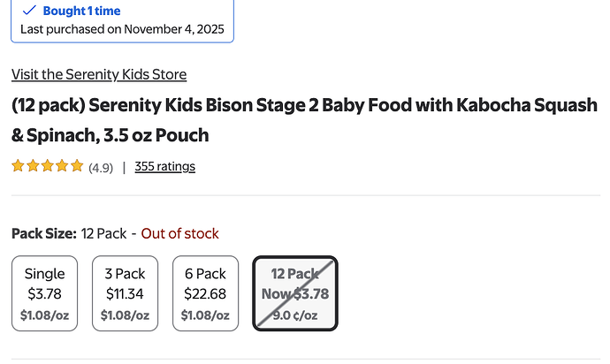This screenshot has height=364, width=610.
Task: Click the fifth rating star
Action: (x=77, y=166)
